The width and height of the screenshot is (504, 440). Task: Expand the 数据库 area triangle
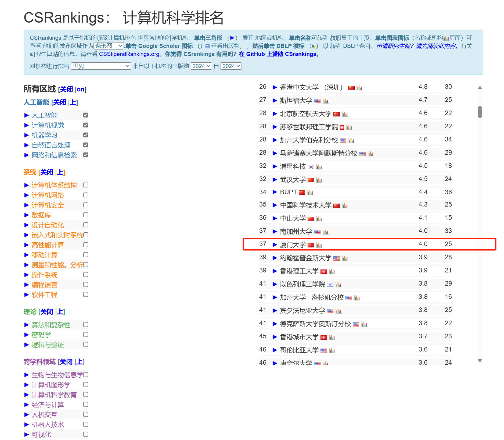click(x=27, y=215)
